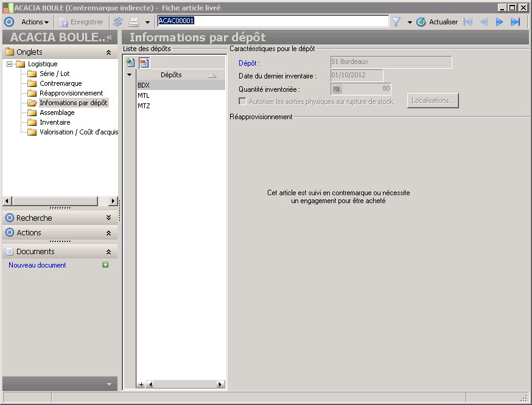Click the Recherche section circle icon
Viewport: 532px width, 405px height.
10,218
